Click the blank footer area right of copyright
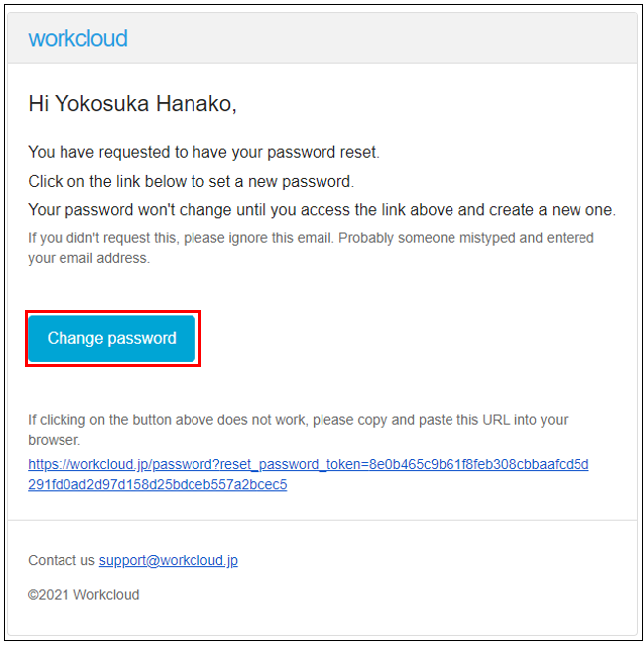 [x=397, y=595]
